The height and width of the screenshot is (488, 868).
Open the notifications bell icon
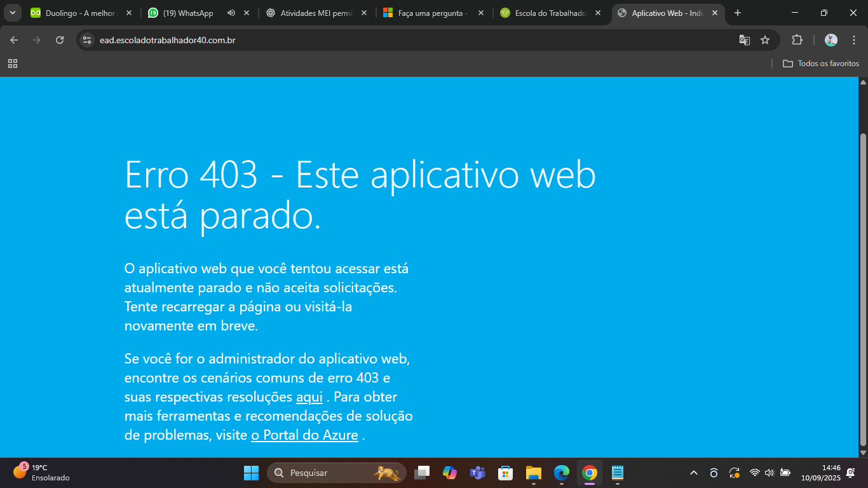pyautogui.click(x=850, y=473)
